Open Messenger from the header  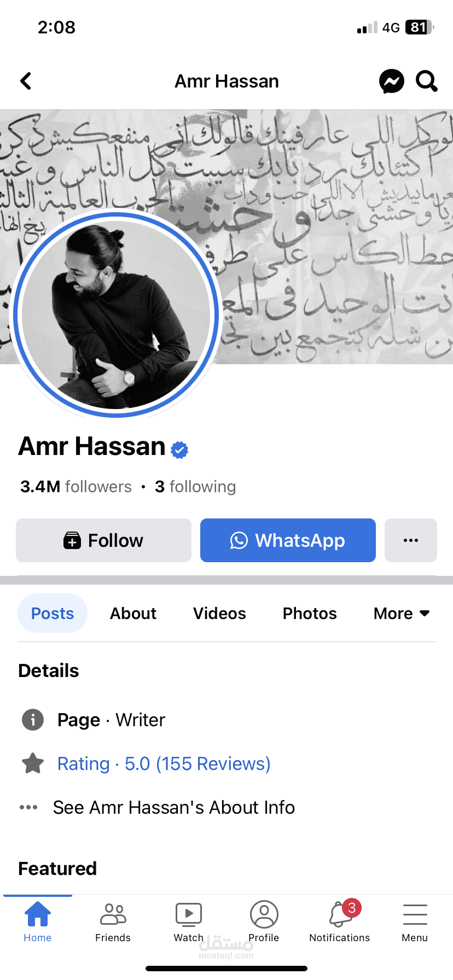[392, 81]
